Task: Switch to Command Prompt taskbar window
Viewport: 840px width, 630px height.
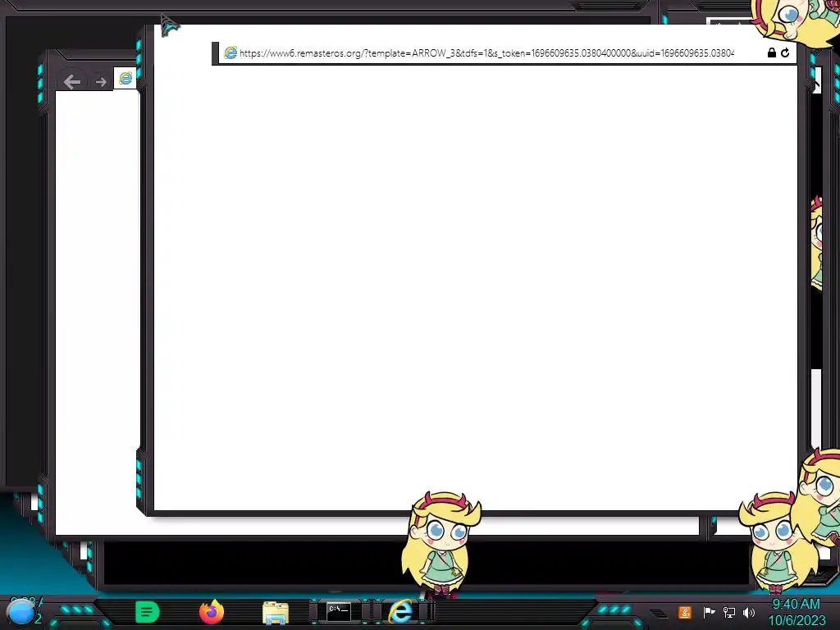Action: pyautogui.click(x=339, y=610)
